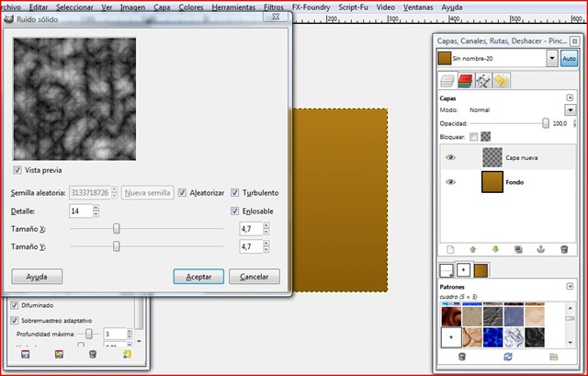This screenshot has height=376, width=588.
Task: Open the Filtros menu
Action: (x=273, y=6)
